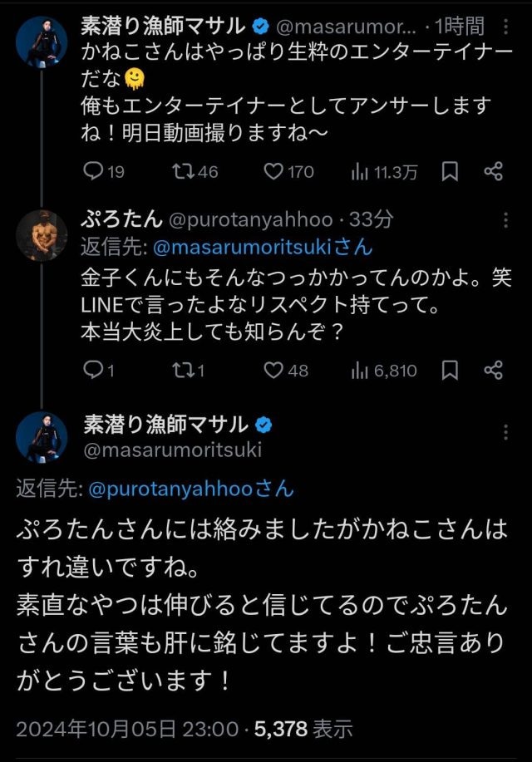Open more options on the main tweet
Screen dimensions: 532x762
pos(505,432)
